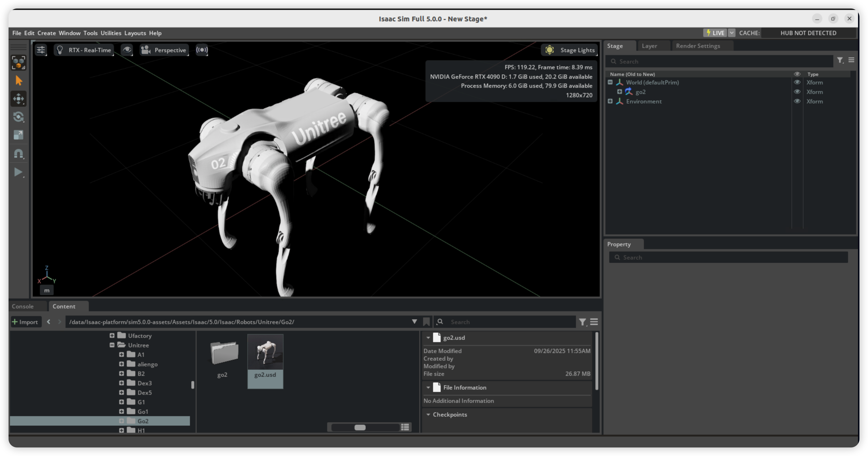
Task: Open the Stage Lights button
Action: click(x=570, y=50)
